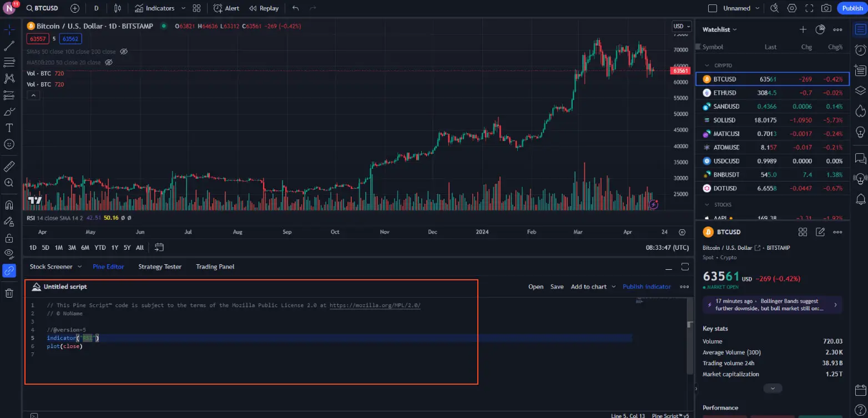
Task: Select the text annotation tool
Action: pos(9,128)
